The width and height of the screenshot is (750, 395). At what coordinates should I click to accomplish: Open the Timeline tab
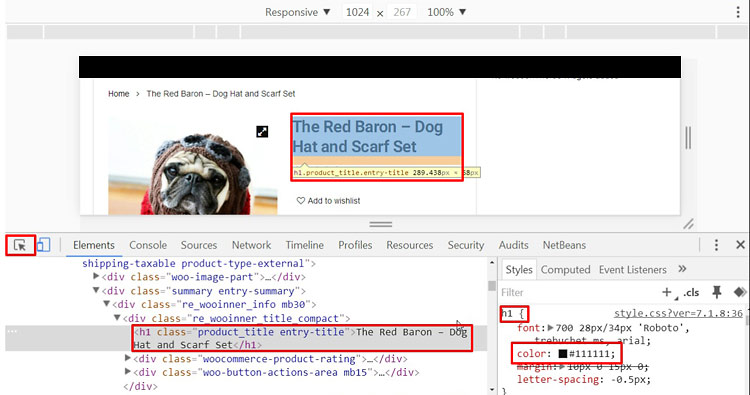(305, 245)
